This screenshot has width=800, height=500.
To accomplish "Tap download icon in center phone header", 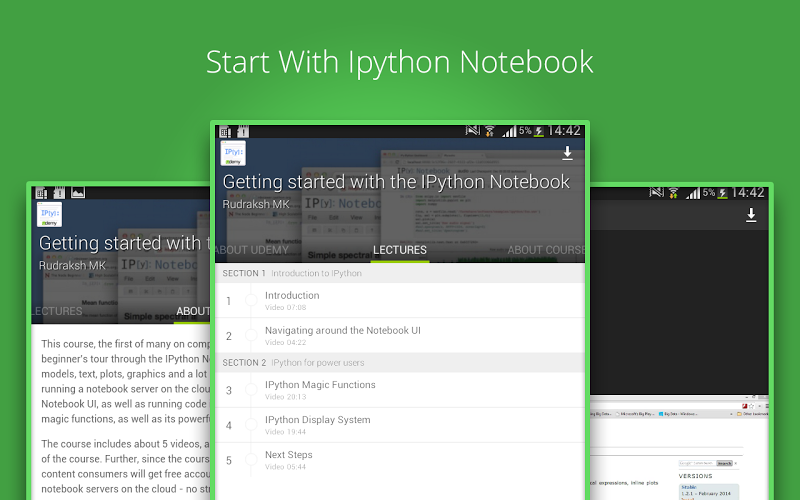I will coord(567,153).
